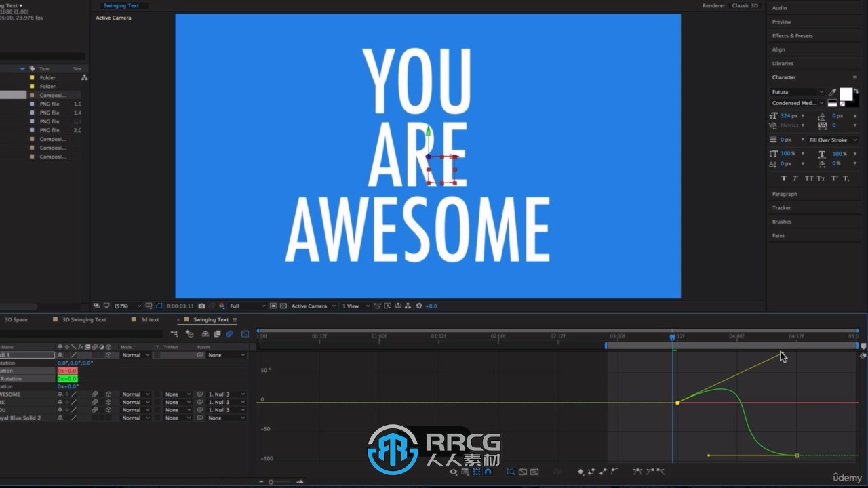The width and height of the screenshot is (868, 488).
Task: Open the 1 View layout dropdown
Action: [355, 306]
